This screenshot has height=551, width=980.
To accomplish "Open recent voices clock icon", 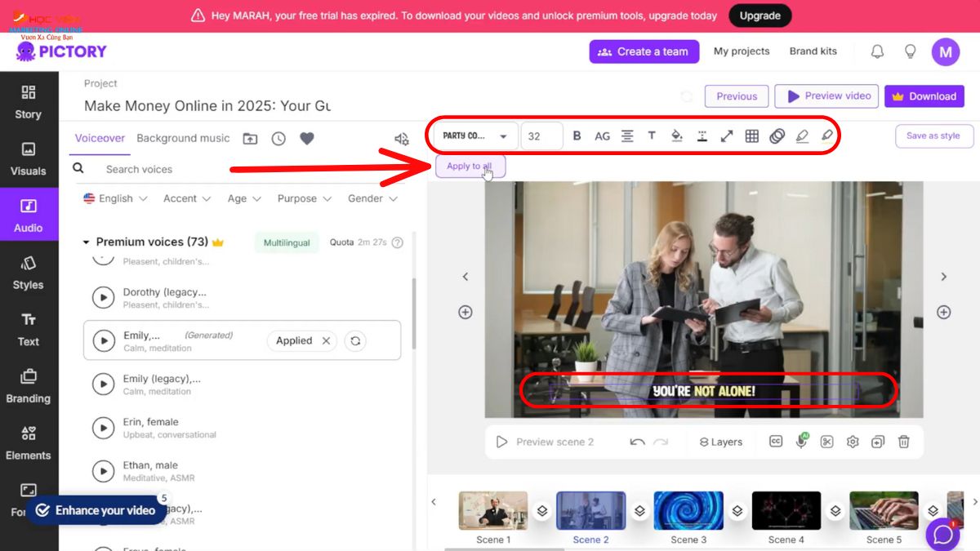I will (x=278, y=139).
